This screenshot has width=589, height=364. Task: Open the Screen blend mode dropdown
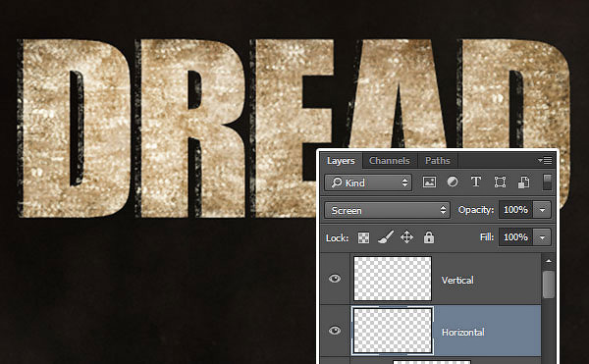coord(388,211)
